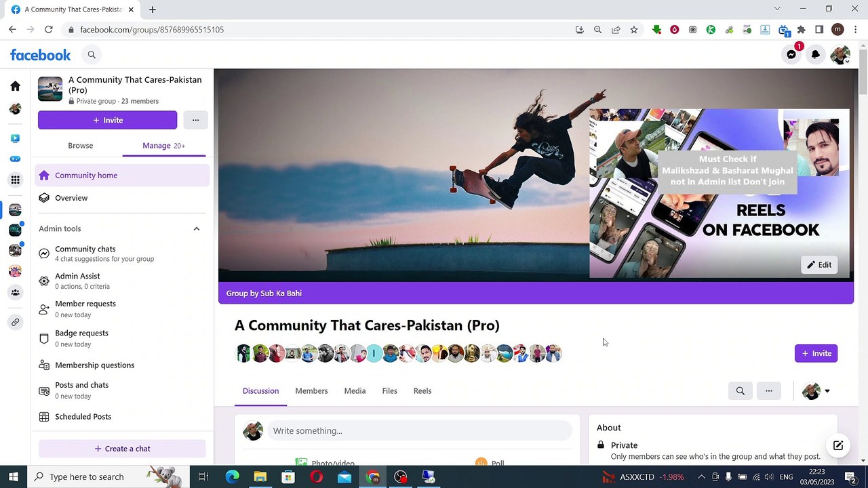Viewport: 868px width, 488px height.
Task: Click Invite button in the left group panel
Action: coord(108,120)
